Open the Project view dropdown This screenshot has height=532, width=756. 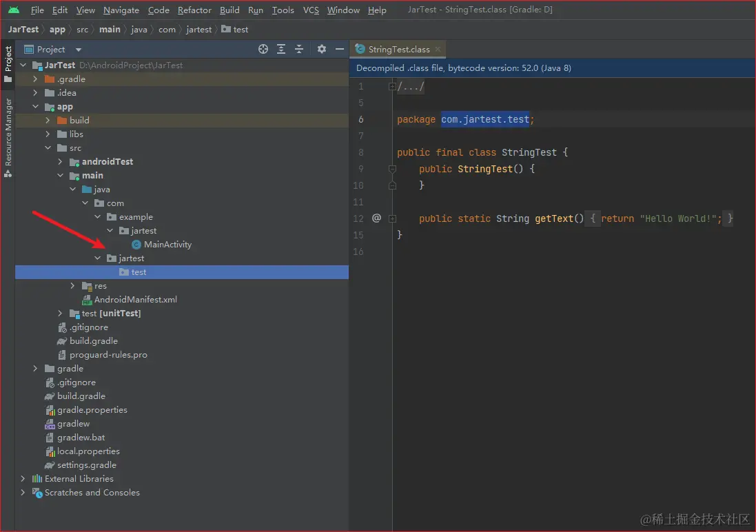[x=78, y=50]
